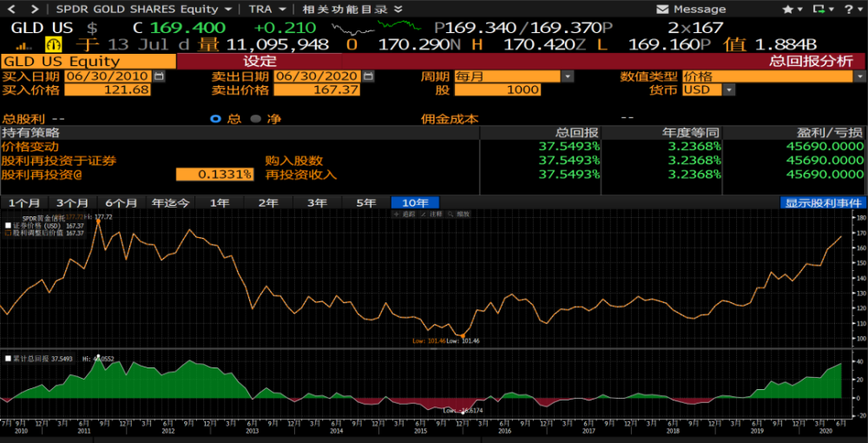Click the Low: -16.6174 return marker

tap(463, 412)
